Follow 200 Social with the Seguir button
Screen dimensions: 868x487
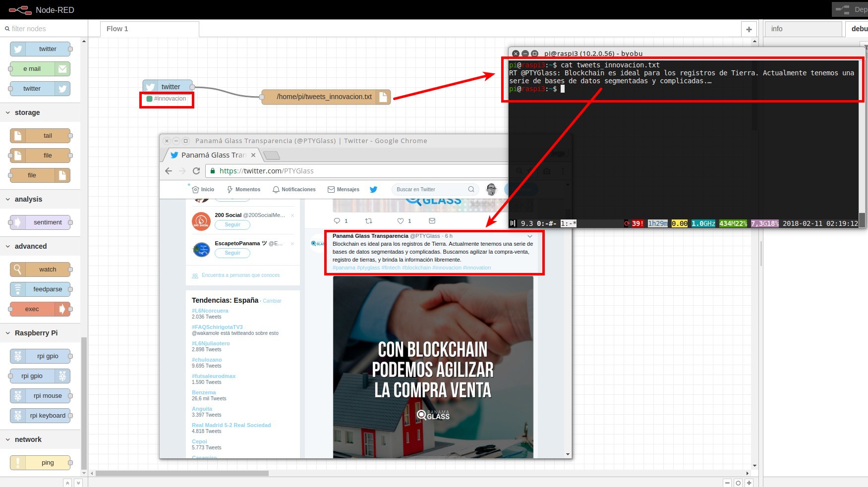(x=232, y=225)
